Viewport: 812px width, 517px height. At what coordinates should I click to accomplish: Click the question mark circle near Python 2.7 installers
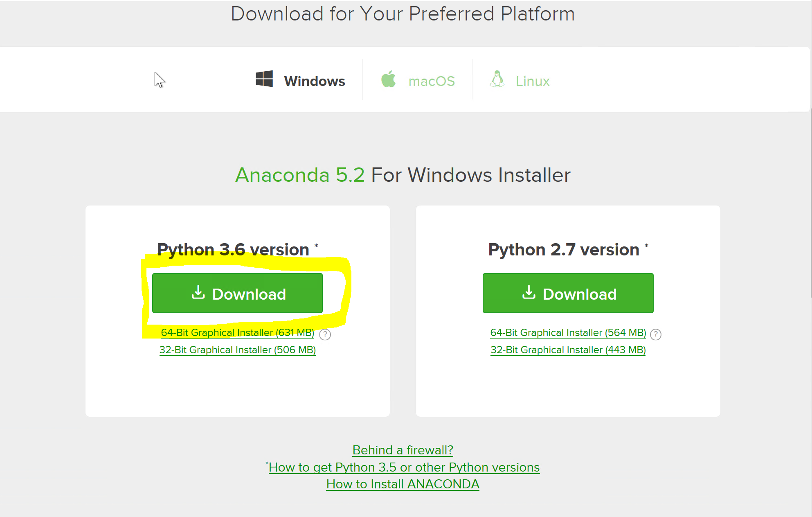655,334
